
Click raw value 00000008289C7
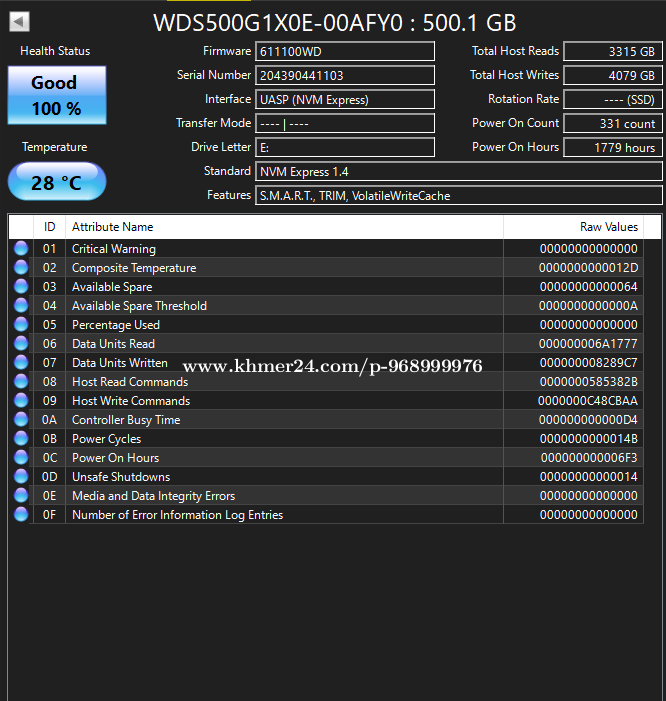pyautogui.click(x=589, y=363)
